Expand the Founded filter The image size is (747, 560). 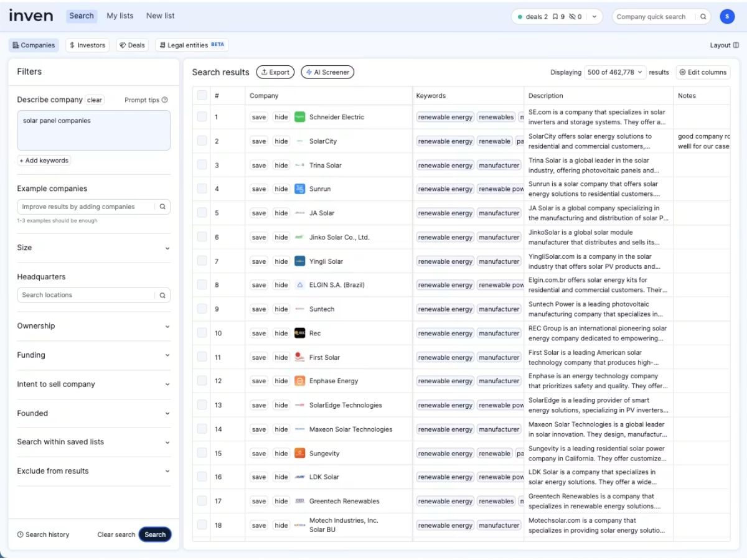[93, 413]
